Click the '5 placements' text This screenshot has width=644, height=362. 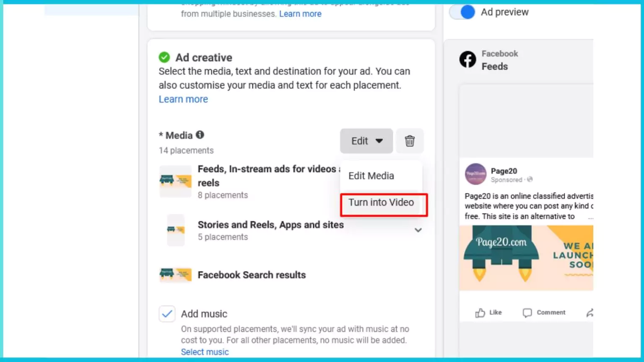(223, 237)
